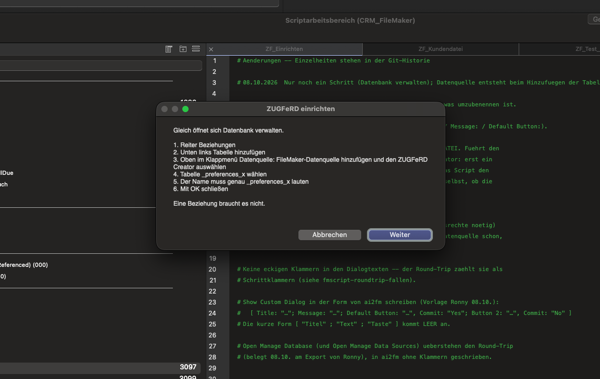The height and width of the screenshot is (379, 600).
Task: Click the new script icon above the script list
Action: coord(168,49)
